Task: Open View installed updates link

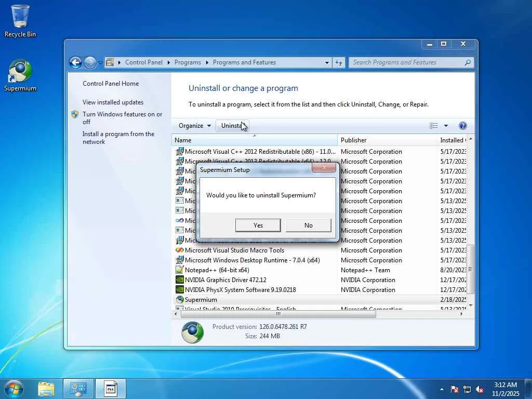Action: point(113,102)
